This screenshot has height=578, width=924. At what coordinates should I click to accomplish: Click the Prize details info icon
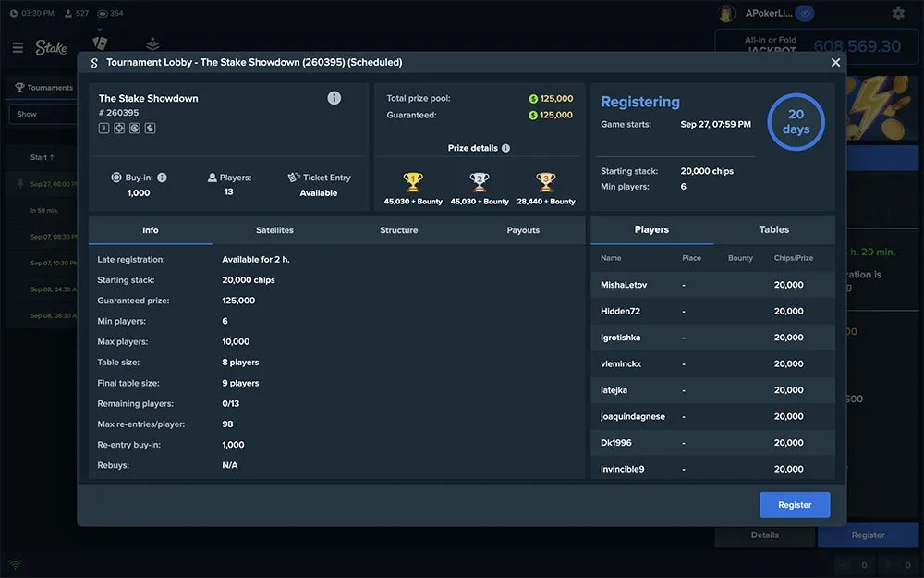pyautogui.click(x=505, y=148)
